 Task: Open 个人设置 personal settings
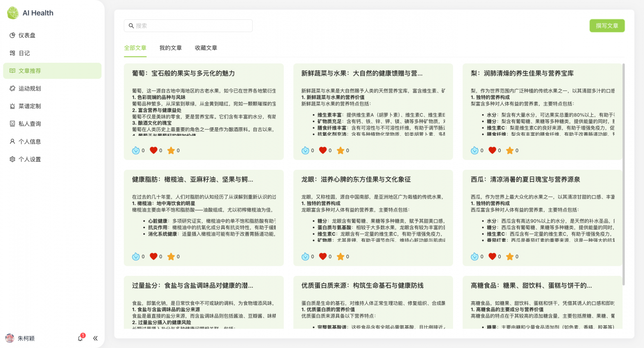click(52, 159)
